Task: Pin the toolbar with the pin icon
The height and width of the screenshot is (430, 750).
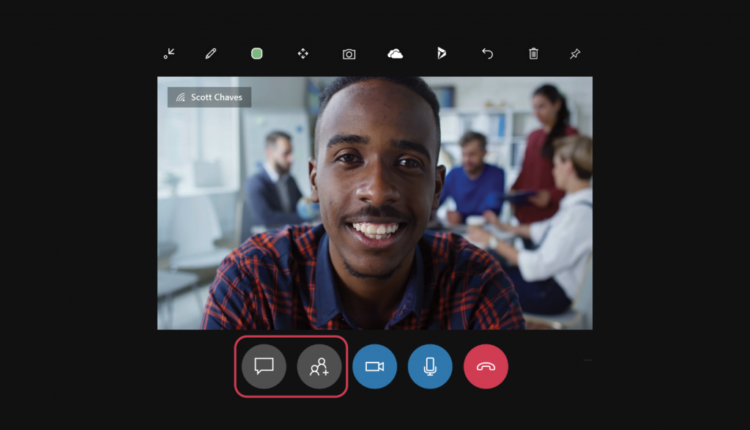Action: [575, 54]
